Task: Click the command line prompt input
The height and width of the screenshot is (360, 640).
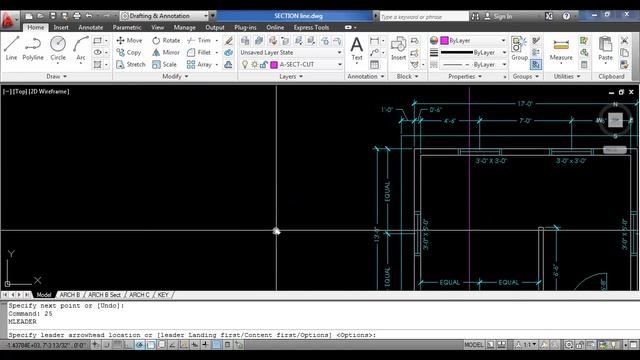Action: click(320, 335)
